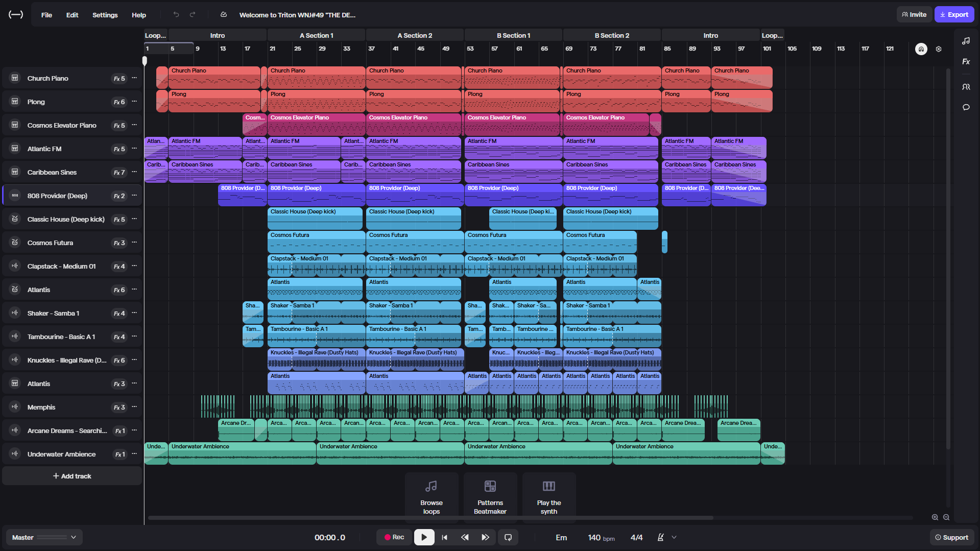
Task: Toggle the metronome icon
Action: [660, 537]
